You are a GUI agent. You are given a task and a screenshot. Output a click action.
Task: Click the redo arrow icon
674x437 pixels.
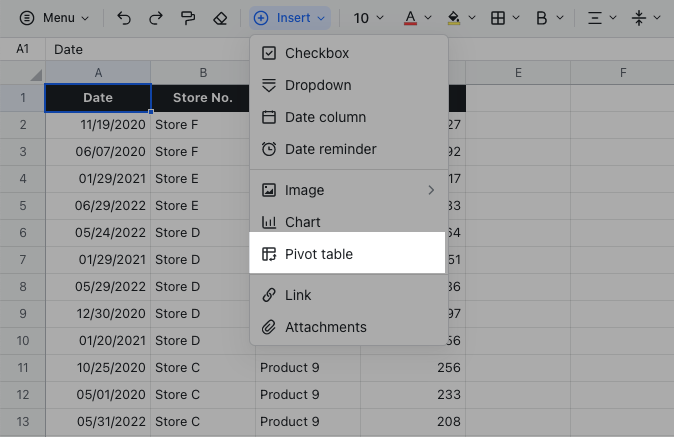pos(155,18)
